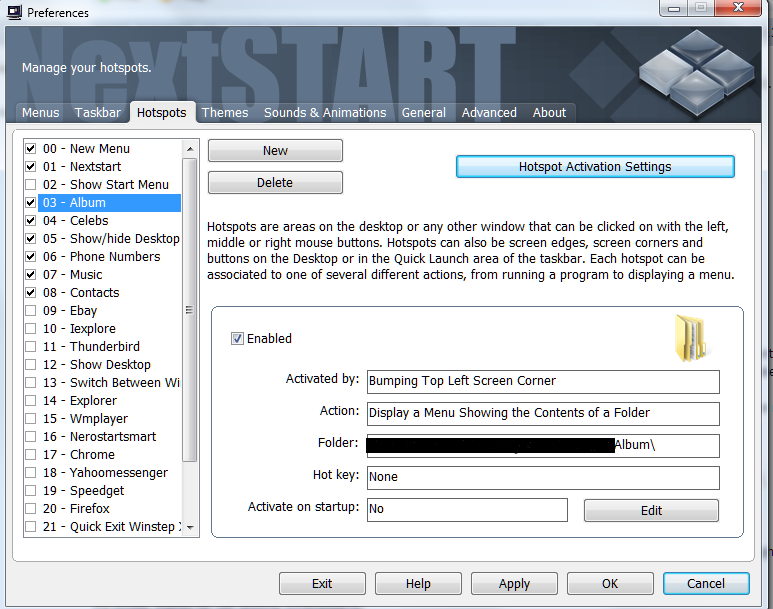Uncheck the Enabled checkbox
Image resolution: width=773 pixels, height=609 pixels.
(237, 339)
